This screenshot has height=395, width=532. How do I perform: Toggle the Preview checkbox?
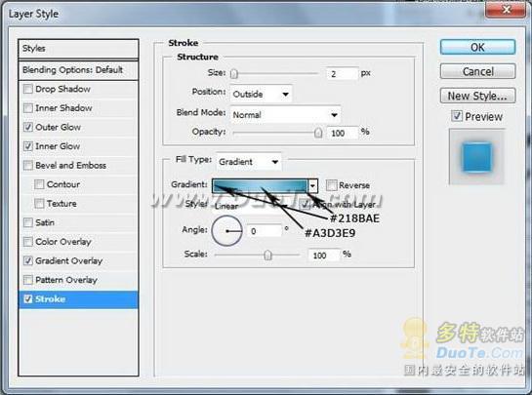pos(457,116)
